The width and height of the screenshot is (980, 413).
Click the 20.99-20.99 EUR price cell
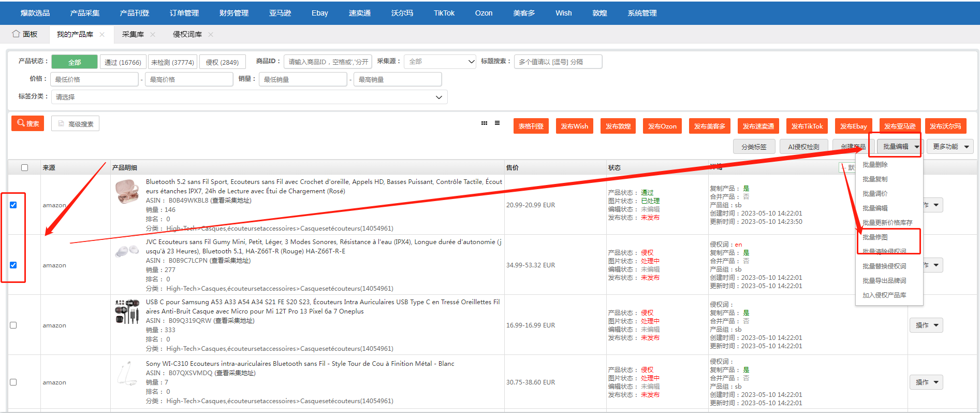(531, 205)
